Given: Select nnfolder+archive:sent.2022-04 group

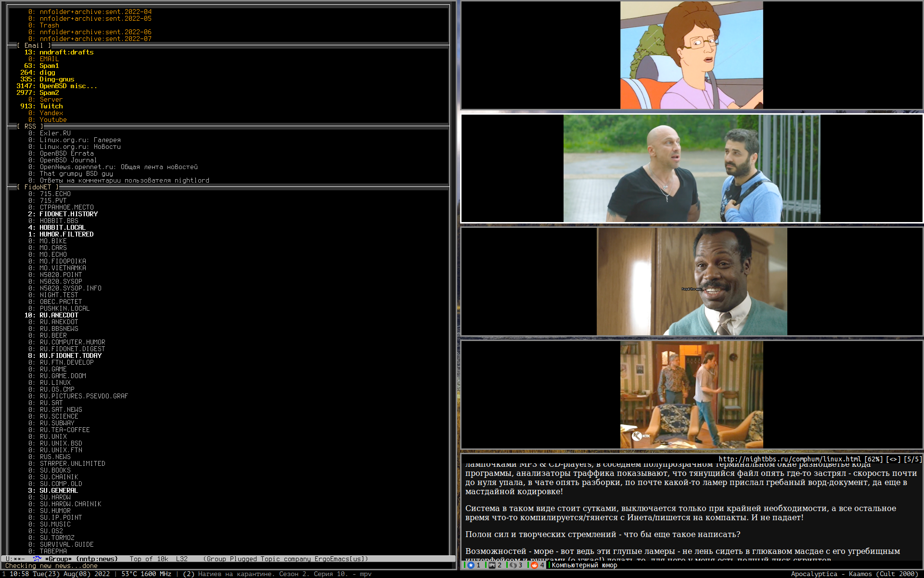Looking at the screenshot, I should pyautogui.click(x=95, y=12).
